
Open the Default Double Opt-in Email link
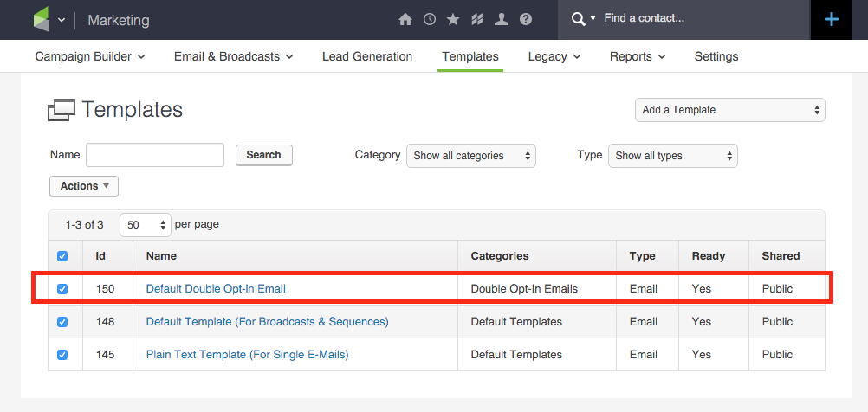tap(216, 289)
